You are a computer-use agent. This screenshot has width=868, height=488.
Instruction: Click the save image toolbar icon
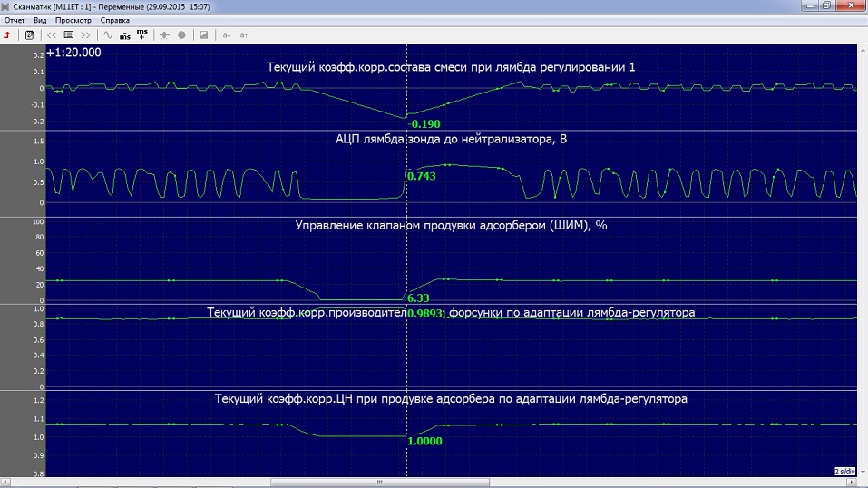click(204, 34)
